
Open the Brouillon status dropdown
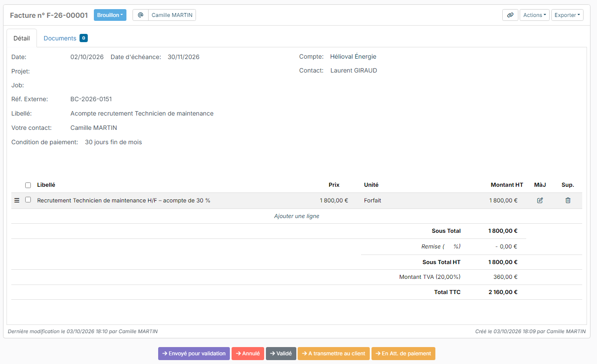(x=110, y=15)
